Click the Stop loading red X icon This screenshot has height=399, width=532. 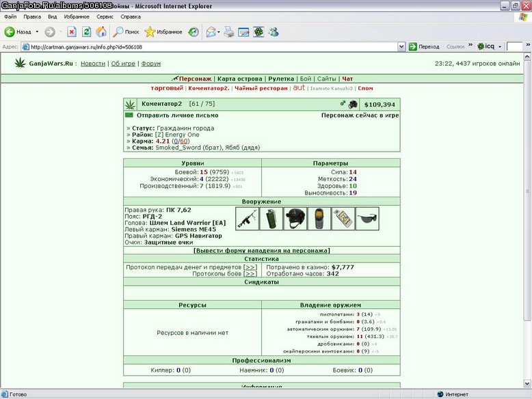coord(72,32)
